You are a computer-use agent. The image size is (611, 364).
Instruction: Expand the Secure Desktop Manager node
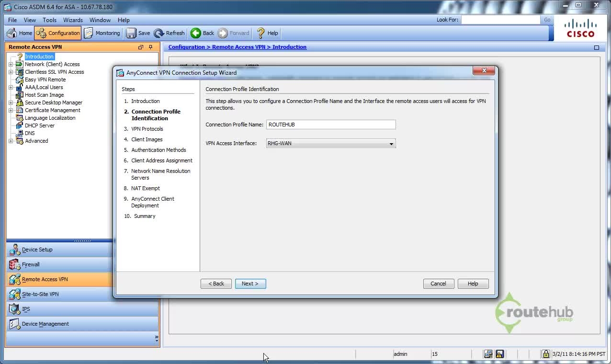pos(11,102)
